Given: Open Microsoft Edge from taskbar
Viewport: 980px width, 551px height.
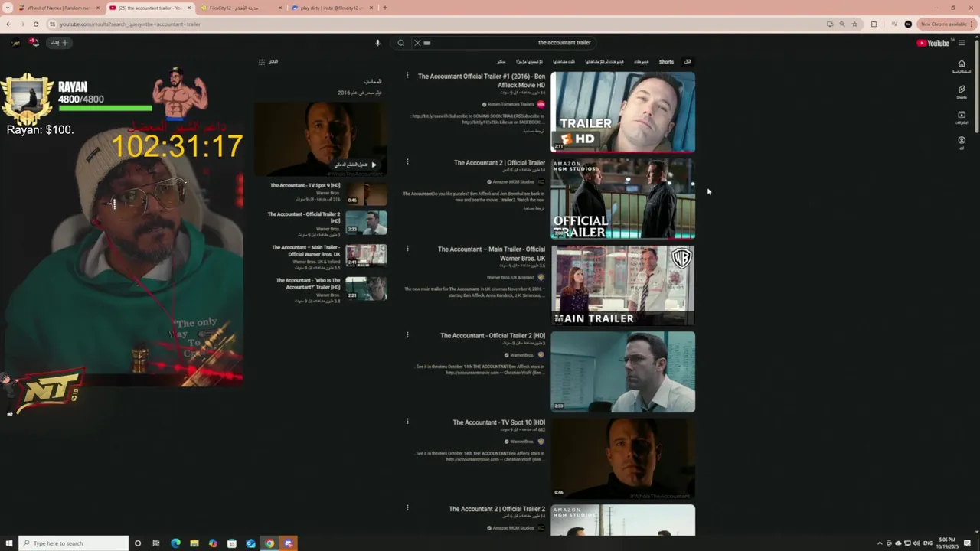Looking at the screenshot, I should (175, 543).
